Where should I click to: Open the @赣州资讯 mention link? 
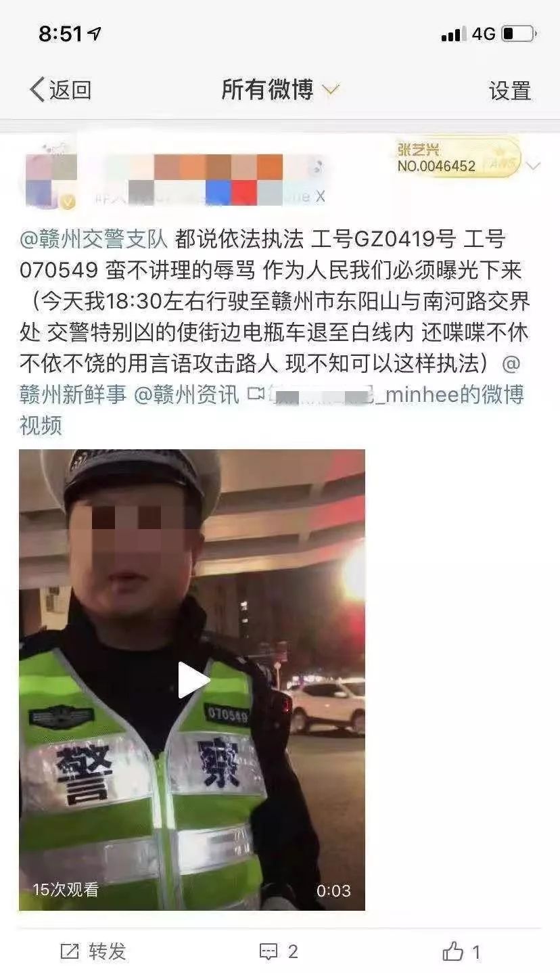pos(186,394)
